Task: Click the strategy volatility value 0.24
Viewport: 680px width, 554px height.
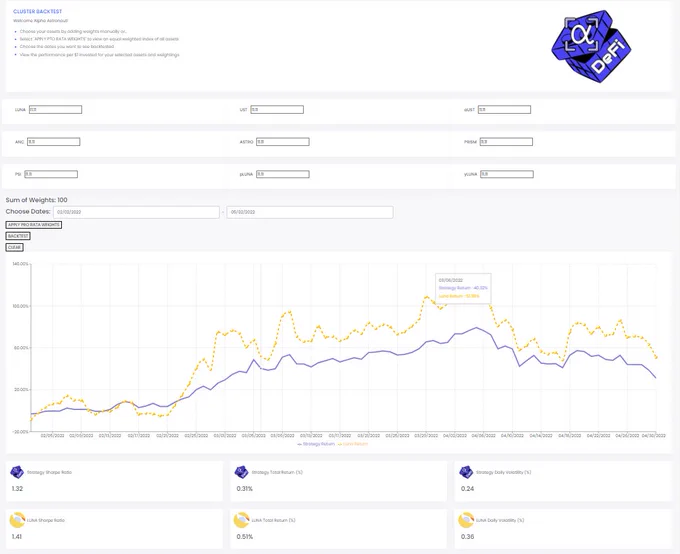Action: pos(468,489)
